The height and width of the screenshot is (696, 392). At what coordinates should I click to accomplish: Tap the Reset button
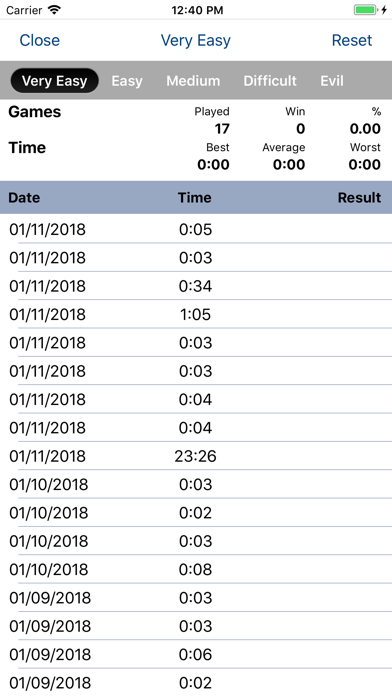pos(352,40)
